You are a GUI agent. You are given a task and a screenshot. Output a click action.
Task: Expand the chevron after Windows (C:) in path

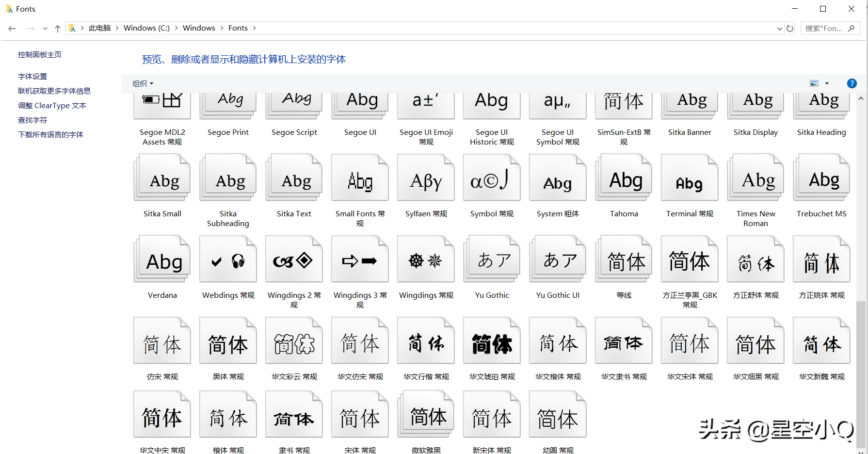tap(176, 28)
